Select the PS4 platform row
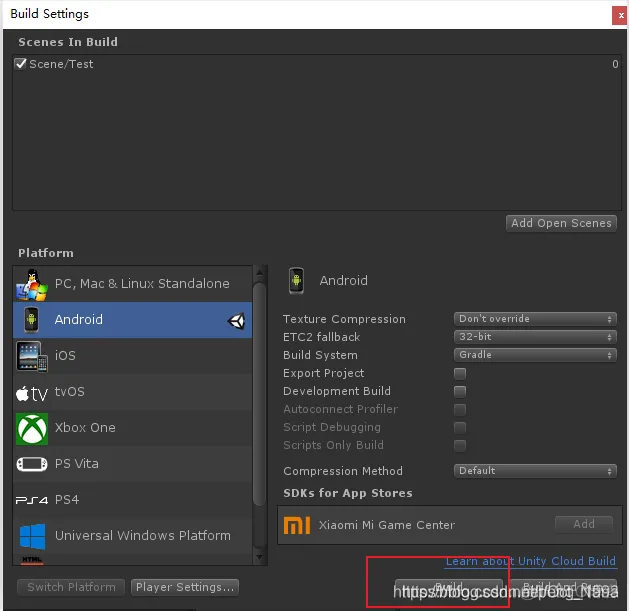This screenshot has width=629, height=611. click(133, 500)
